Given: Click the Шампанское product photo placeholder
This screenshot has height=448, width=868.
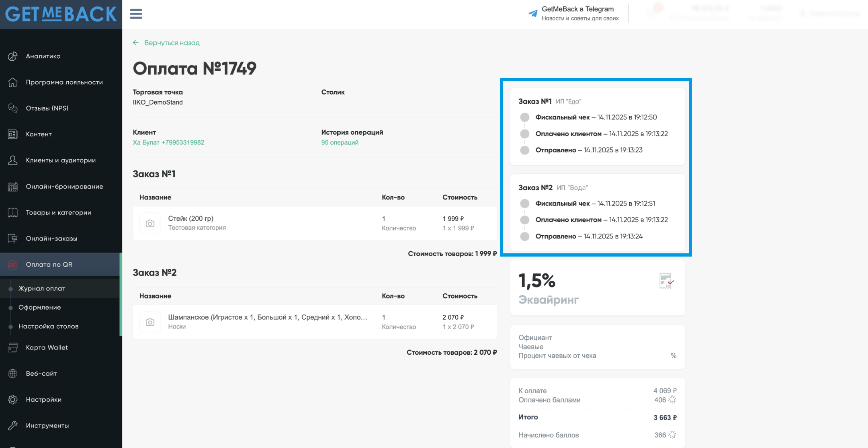Looking at the screenshot, I should [x=150, y=322].
